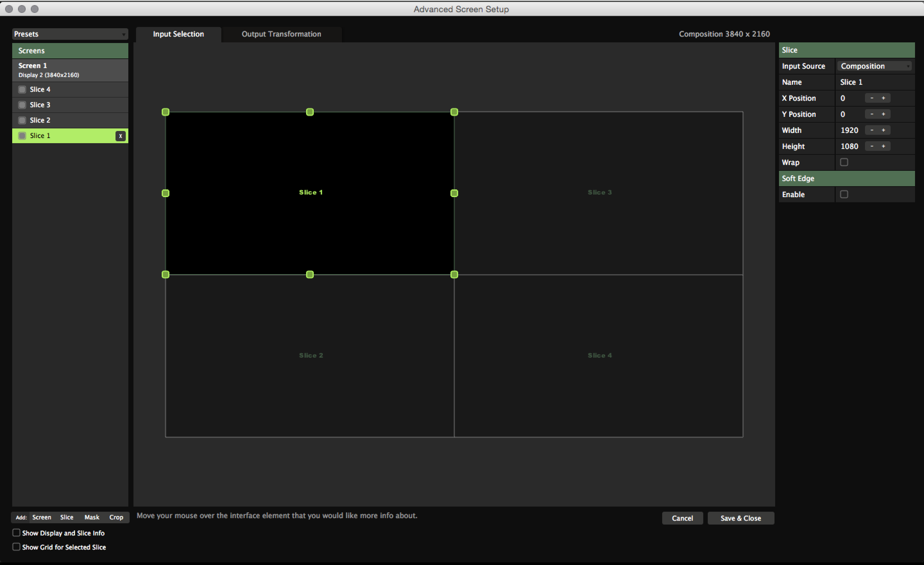Click the right-middle edge handle of Slice 1
Image resolution: width=924 pixels, height=565 pixels.
point(454,193)
